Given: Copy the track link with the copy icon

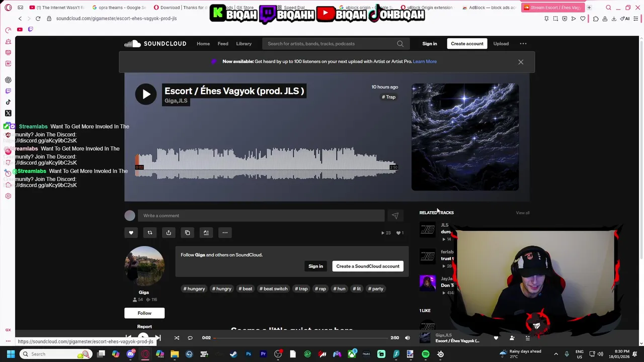Looking at the screenshot, I should [187, 233].
